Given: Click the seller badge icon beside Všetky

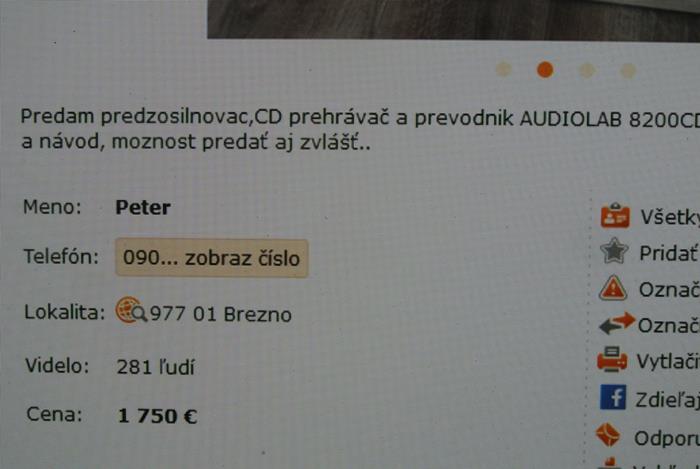Looking at the screenshot, I should (615, 216).
